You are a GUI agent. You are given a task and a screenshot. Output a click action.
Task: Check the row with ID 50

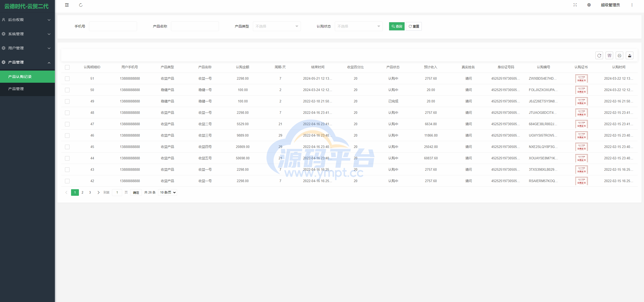click(67, 90)
